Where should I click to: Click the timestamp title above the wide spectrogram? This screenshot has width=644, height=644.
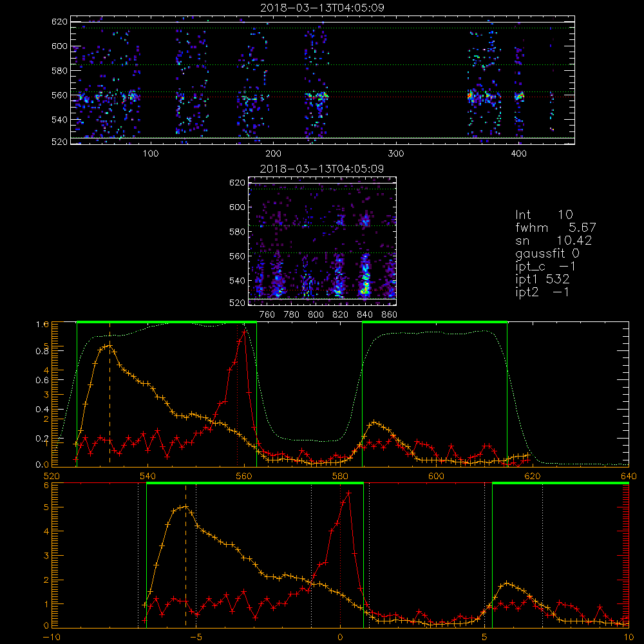point(322,8)
